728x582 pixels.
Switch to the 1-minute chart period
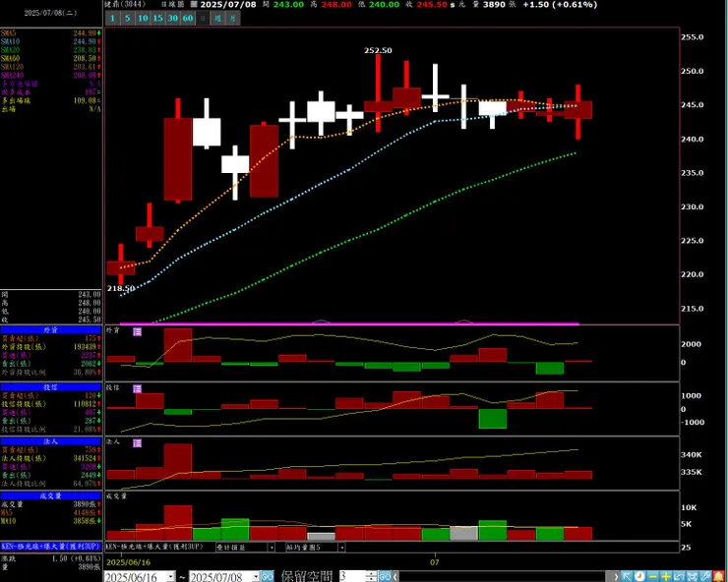click(112, 19)
